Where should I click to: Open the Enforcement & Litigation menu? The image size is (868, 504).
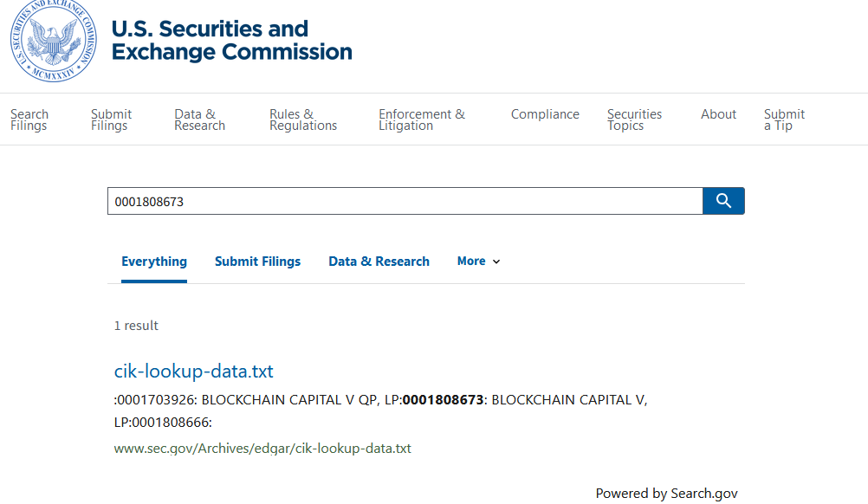point(422,120)
